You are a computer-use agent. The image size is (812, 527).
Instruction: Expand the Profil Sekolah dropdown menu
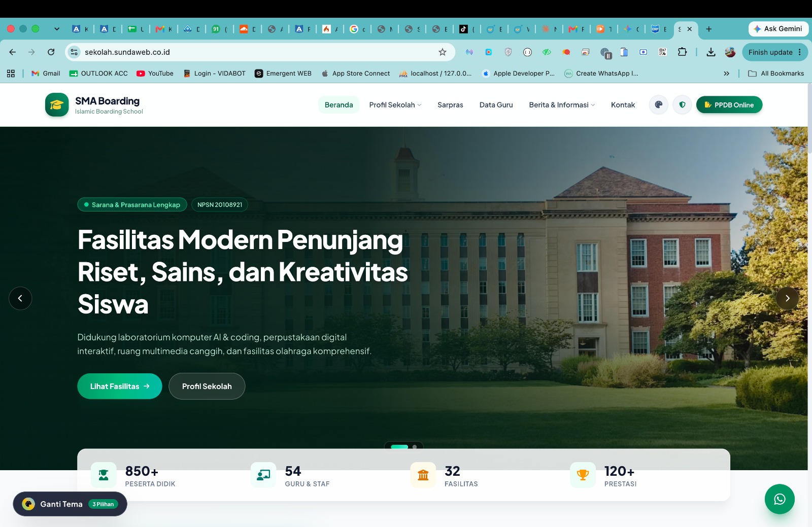395,105
